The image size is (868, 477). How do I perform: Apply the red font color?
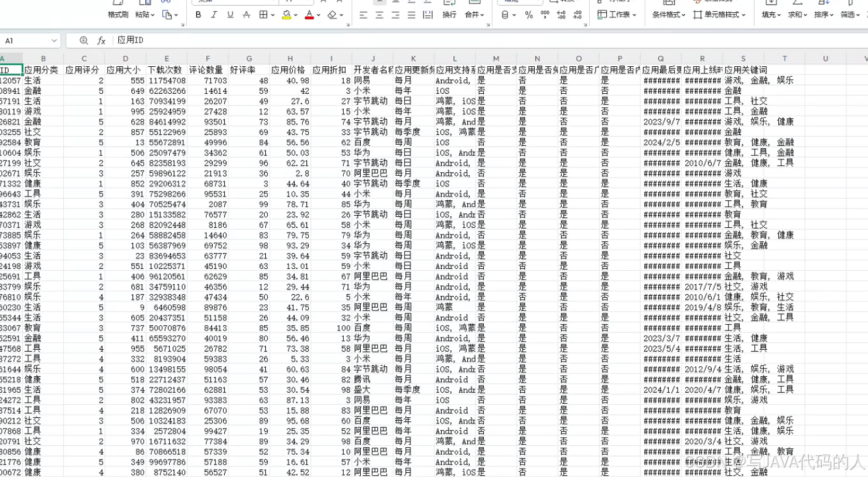309,15
